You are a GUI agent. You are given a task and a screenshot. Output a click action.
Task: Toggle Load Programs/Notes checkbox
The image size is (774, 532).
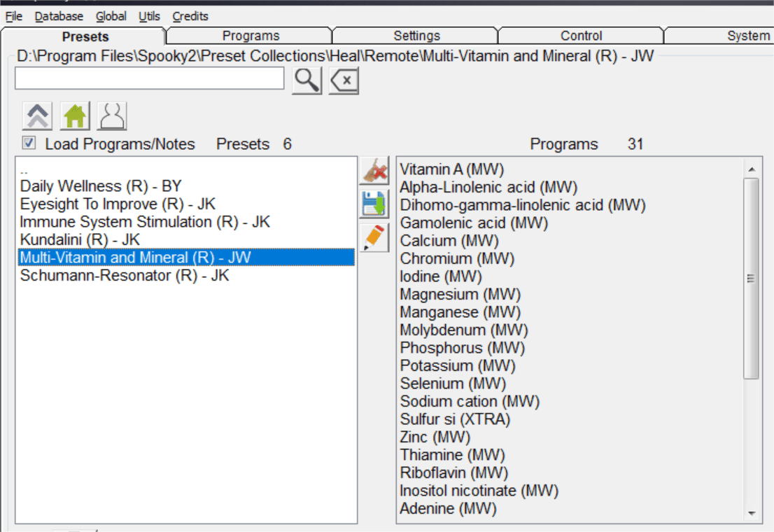[29, 143]
